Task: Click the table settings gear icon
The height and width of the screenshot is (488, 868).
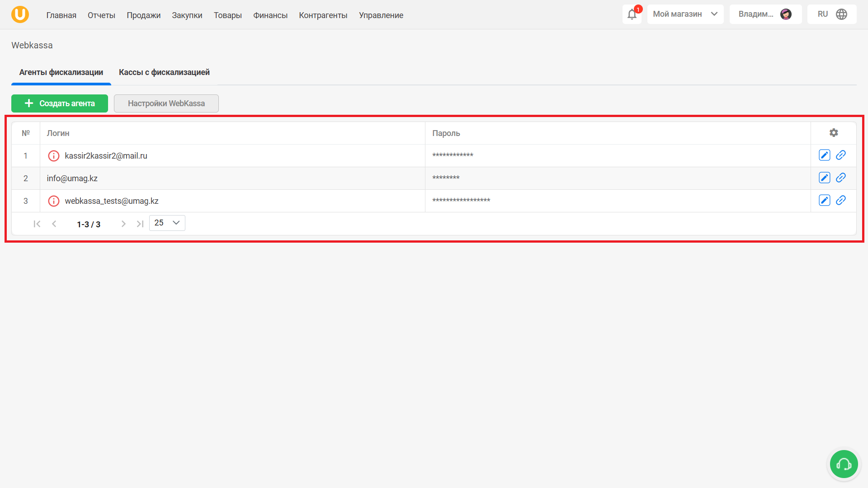Action: click(x=834, y=133)
